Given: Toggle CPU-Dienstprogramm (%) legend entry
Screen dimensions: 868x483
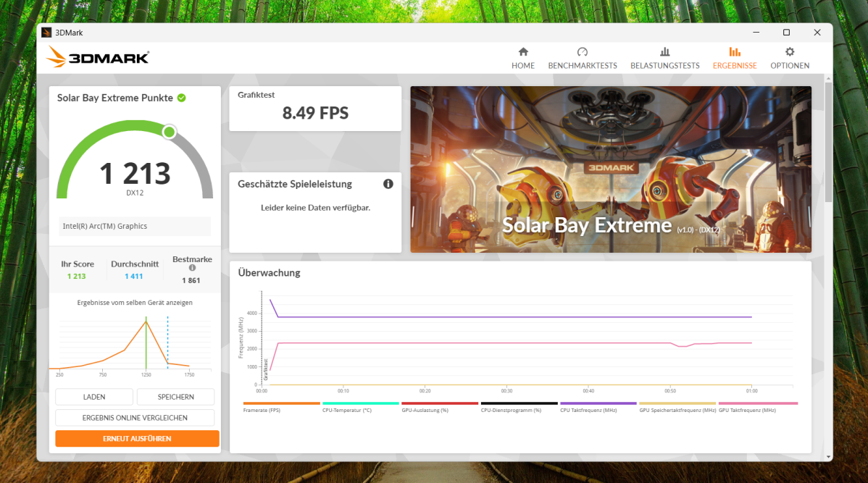Looking at the screenshot, I should click(519, 407).
